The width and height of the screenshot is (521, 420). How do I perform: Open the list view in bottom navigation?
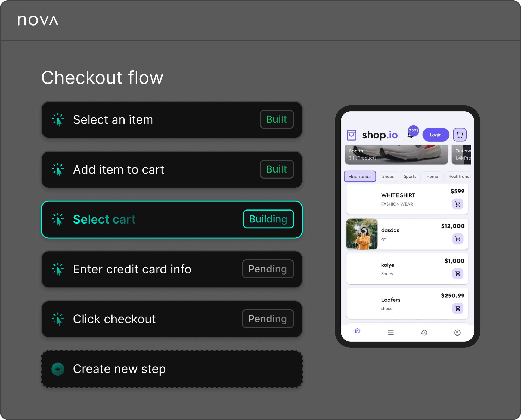[x=390, y=333]
